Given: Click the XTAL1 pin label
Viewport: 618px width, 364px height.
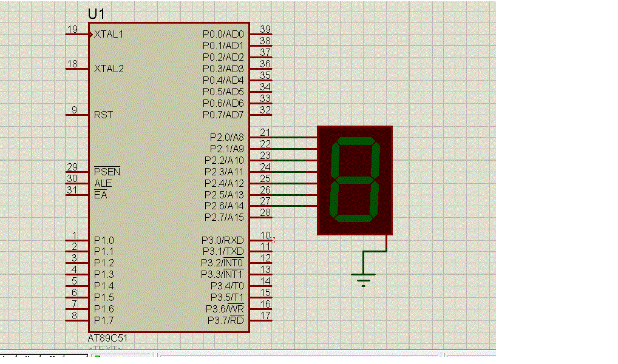Looking at the screenshot, I should click(109, 34).
